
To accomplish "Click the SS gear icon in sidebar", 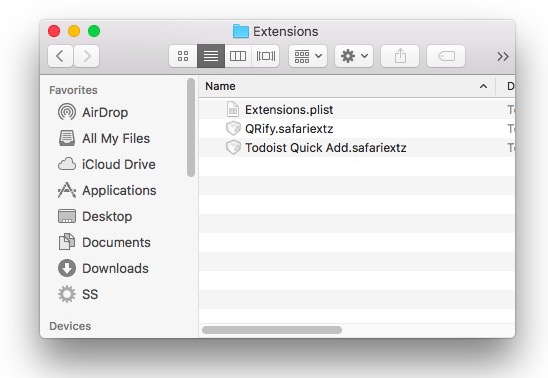I will coord(67,294).
